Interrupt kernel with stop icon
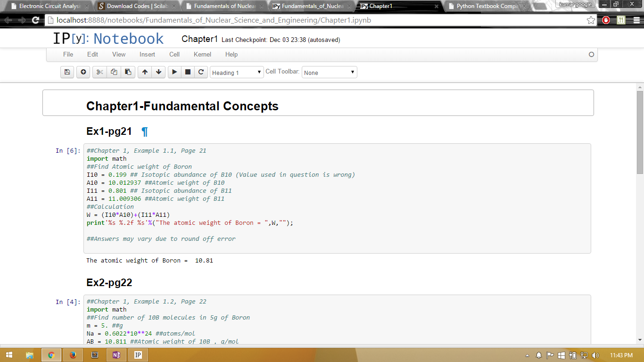This screenshot has width=644, height=362. [188, 72]
